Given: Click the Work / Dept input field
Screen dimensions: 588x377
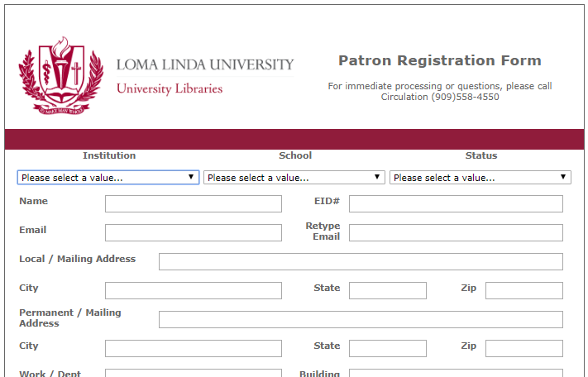Looking at the screenshot, I should [x=193, y=373].
